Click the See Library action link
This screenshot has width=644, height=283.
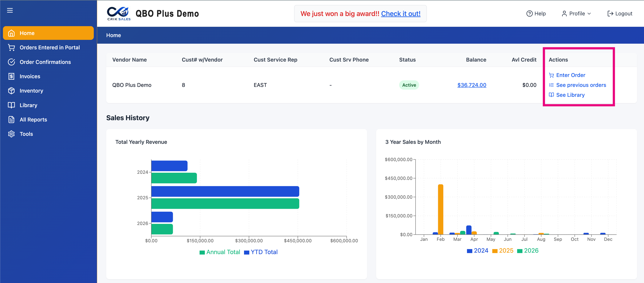(x=570, y=95)
